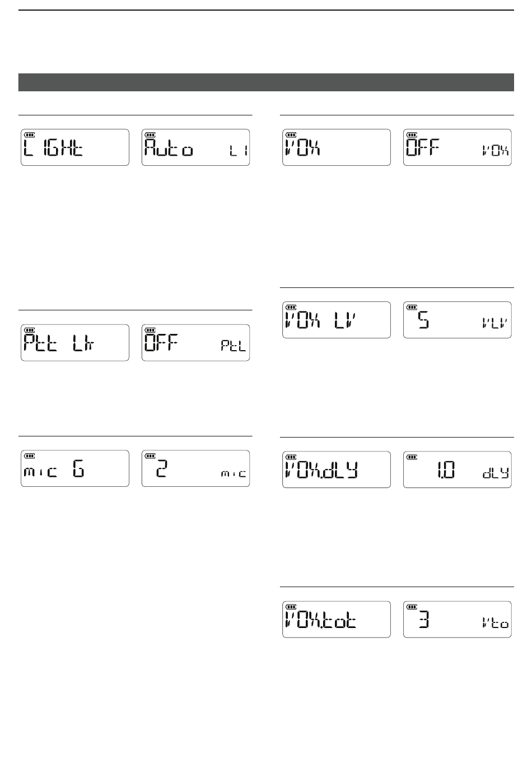Select the mic G menu item display
The height and width of the screenshot is (772, 532).
tap(75, 468)
